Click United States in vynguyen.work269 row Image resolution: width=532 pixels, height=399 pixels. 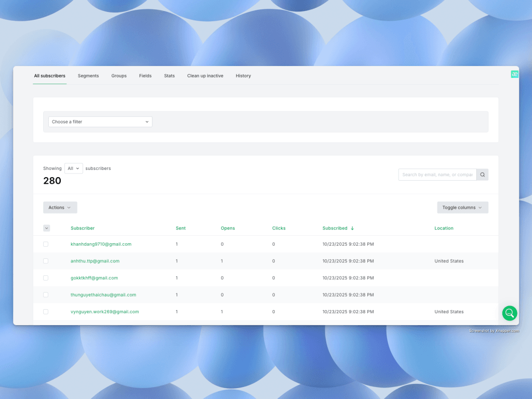449,312
